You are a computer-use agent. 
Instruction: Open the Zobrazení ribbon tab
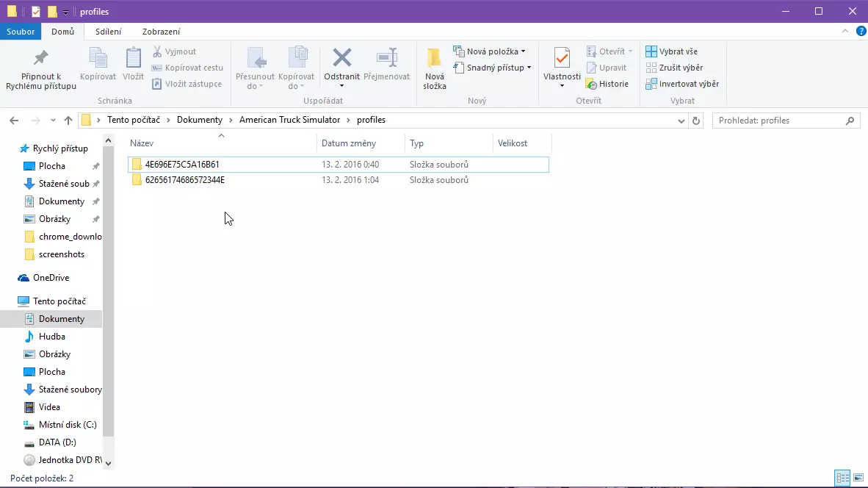[x=161, y=32]
